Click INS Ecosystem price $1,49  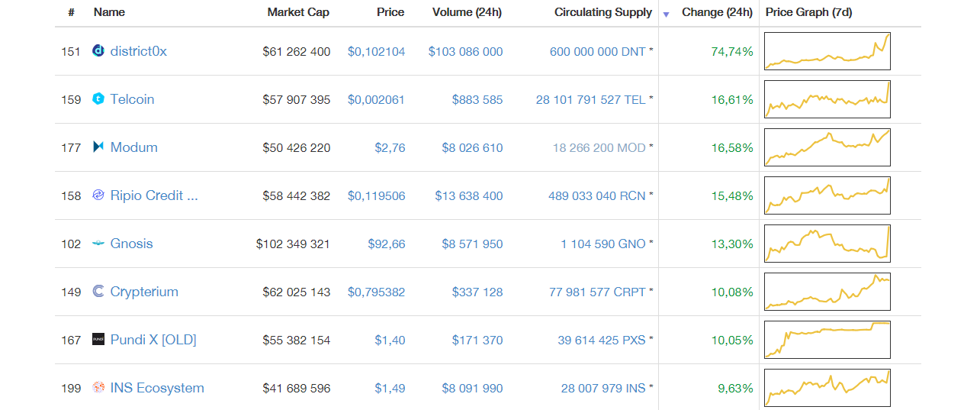[390, 389]
